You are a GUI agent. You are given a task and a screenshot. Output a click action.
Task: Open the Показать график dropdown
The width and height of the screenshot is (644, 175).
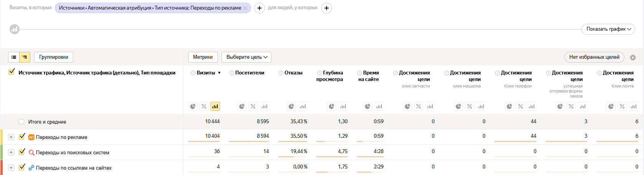(x=608, y=29)
